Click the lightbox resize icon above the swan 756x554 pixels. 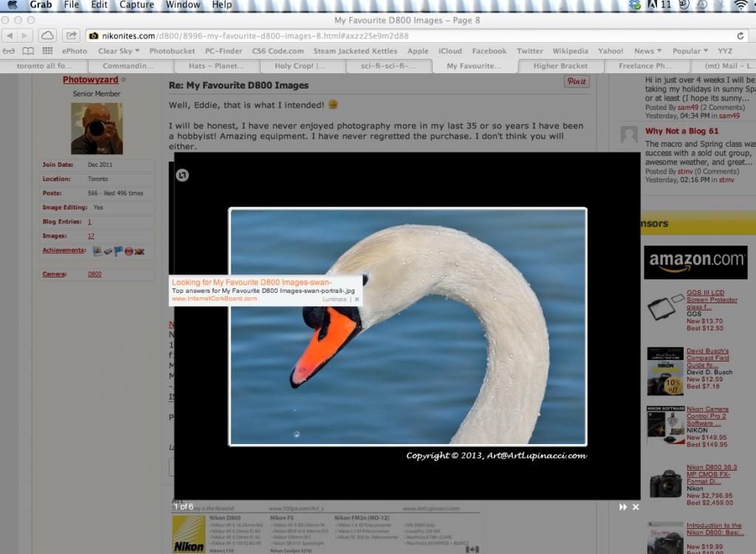[x=183, y=175]
